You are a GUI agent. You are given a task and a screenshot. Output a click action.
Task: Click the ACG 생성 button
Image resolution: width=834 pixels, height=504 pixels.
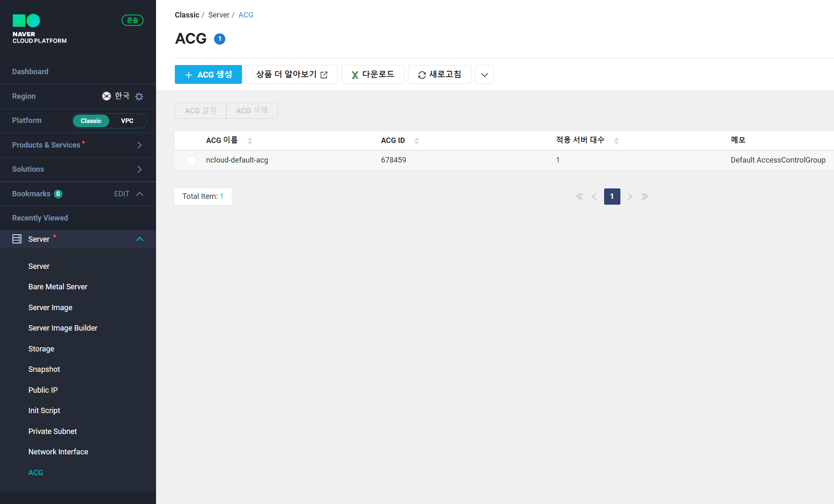tap(208, 75)
